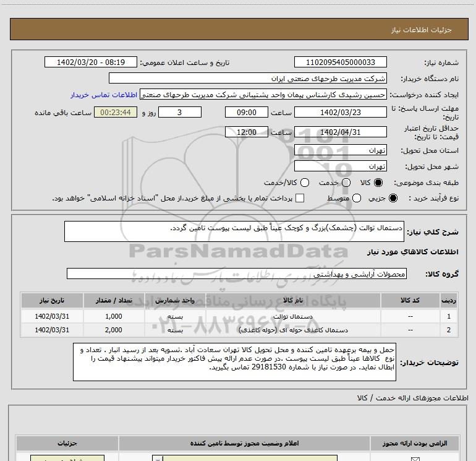The height and width of the screenshot is (461, 476).
Task: Select the کالا radio button
Action: [378, 183]
